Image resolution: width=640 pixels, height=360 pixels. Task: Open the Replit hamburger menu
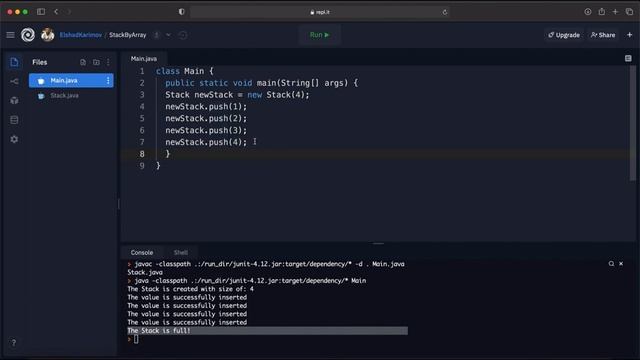11,35
